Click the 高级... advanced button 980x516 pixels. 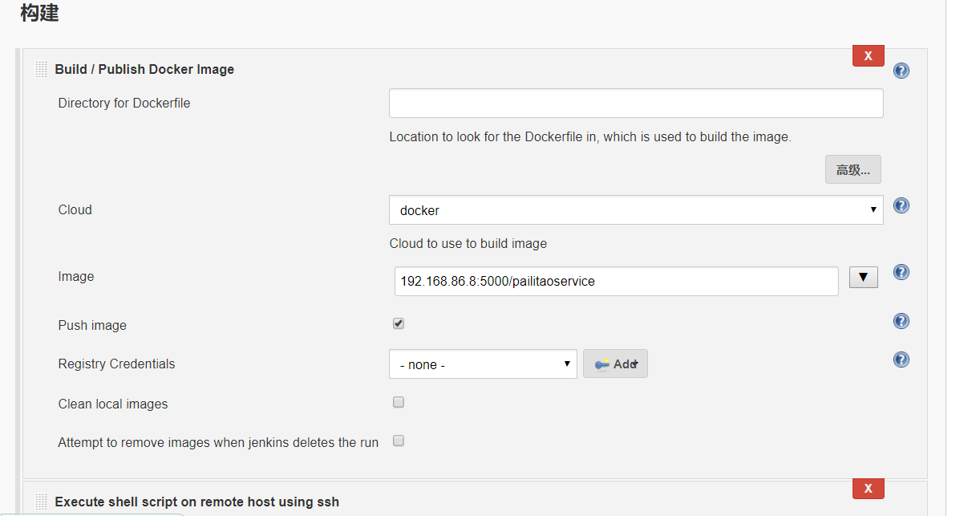[852, 169]
